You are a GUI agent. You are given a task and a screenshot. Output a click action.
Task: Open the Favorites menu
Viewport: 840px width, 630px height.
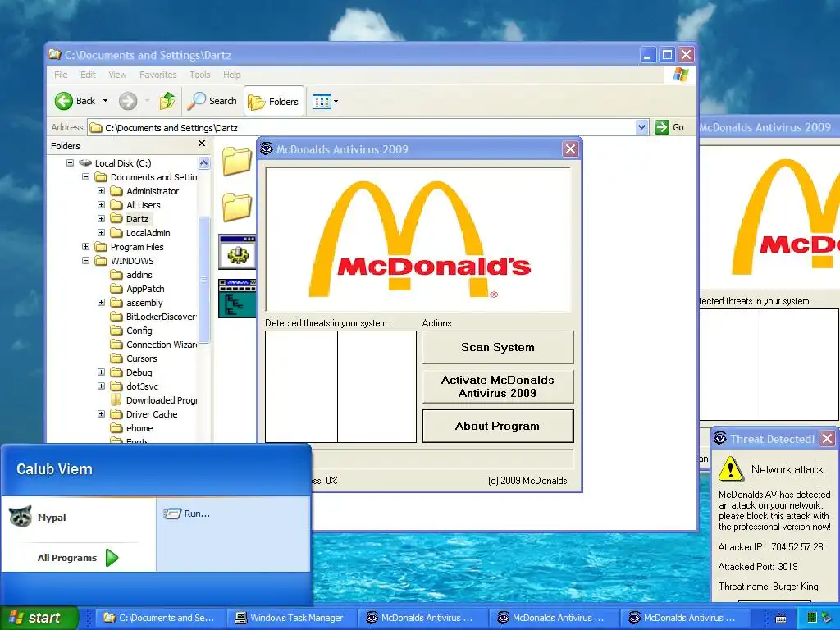pyautogui.click(x=158, y=75)
